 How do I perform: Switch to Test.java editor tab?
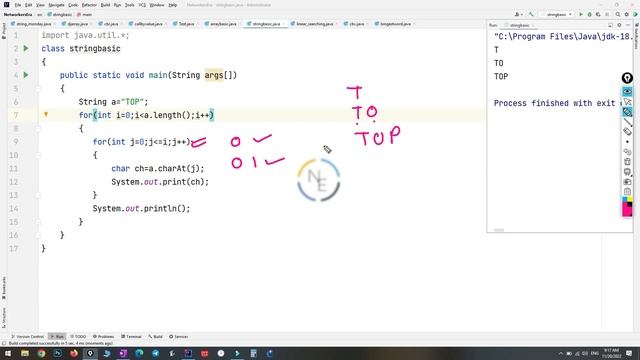186,24
